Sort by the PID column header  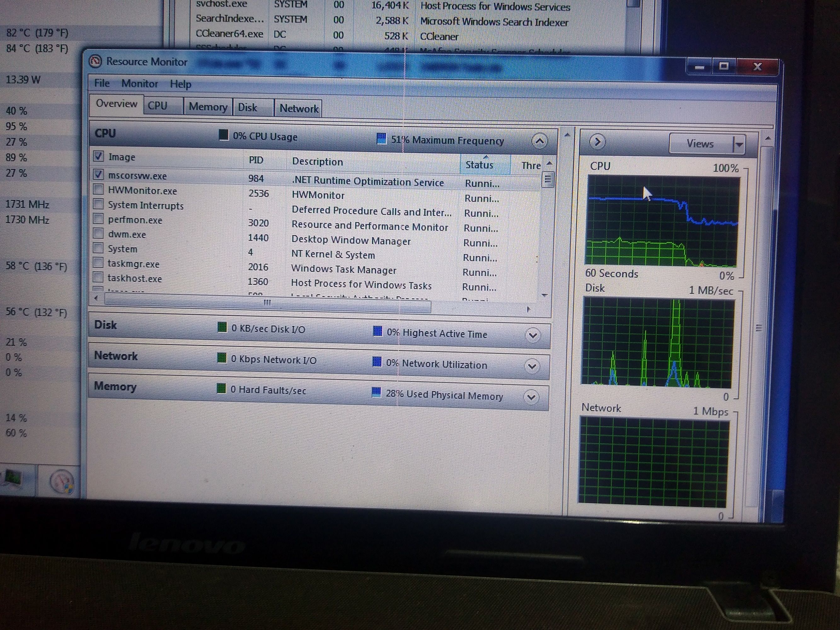(x=256, y=160)
